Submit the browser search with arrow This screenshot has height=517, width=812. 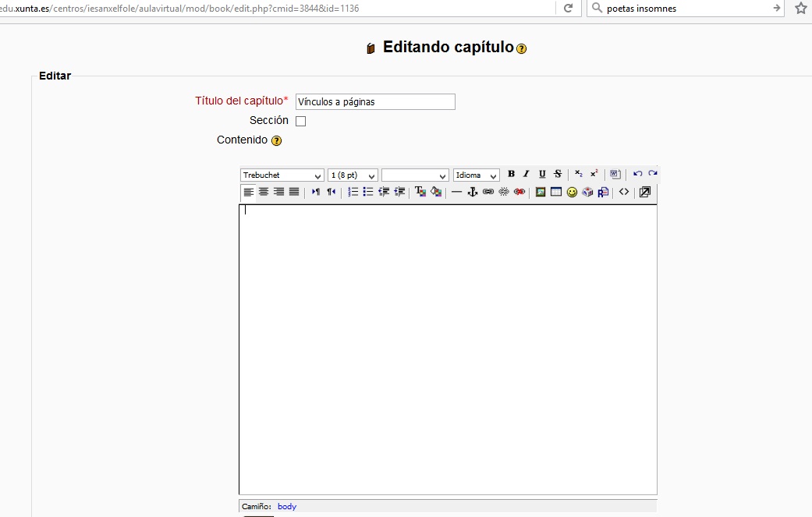coord(776,8)
